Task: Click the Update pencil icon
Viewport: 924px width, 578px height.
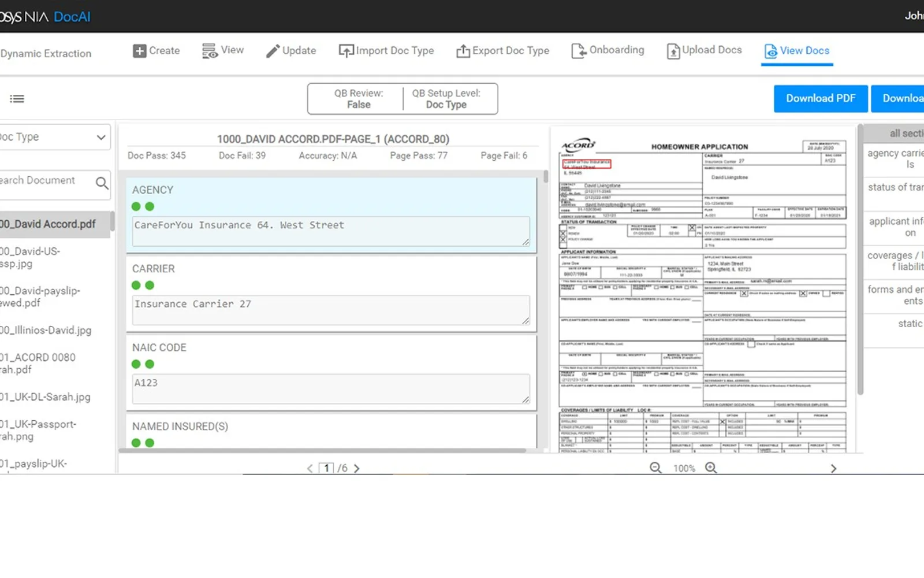Action: click(273, 51)
